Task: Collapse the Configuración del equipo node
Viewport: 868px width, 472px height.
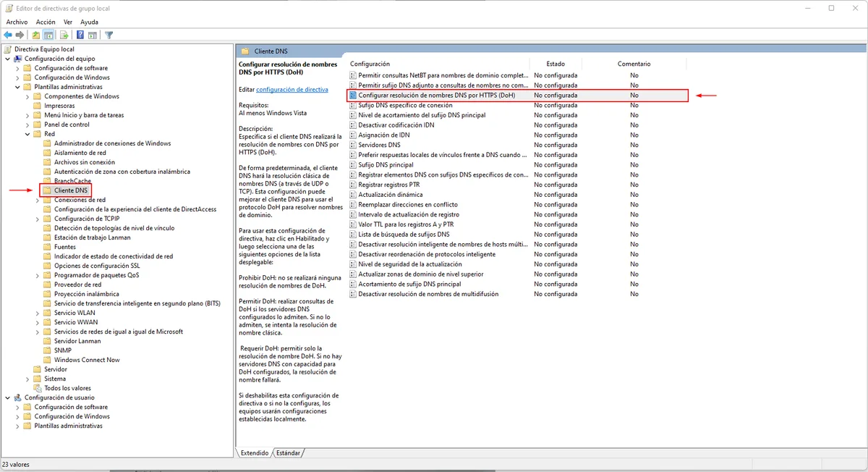Action: click(7, 59)
